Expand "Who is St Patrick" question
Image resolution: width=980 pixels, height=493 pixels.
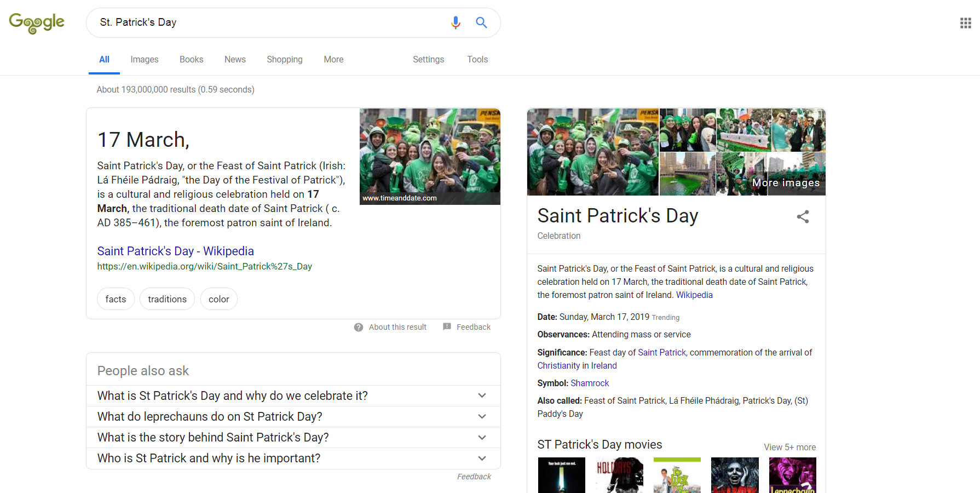[x=293, y=458]
